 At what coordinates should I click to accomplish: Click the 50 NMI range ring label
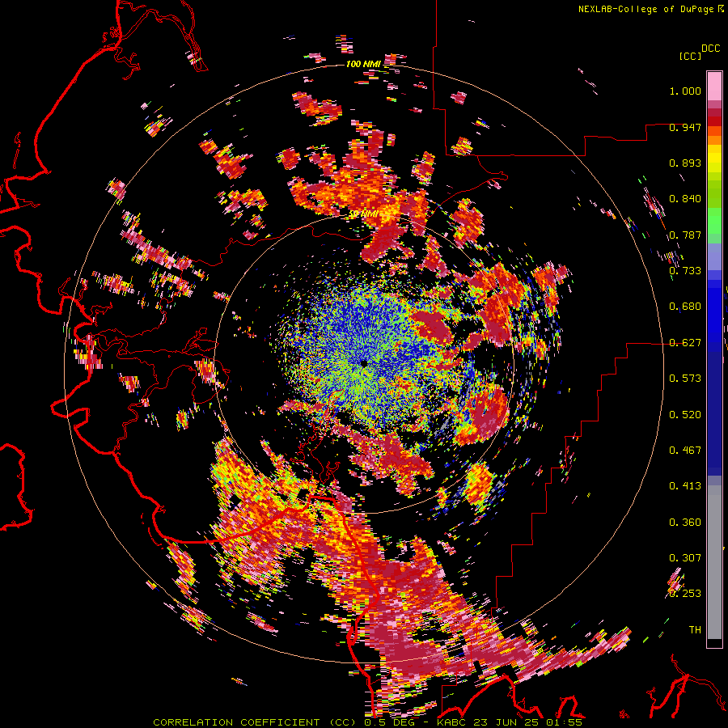point(365,214)
